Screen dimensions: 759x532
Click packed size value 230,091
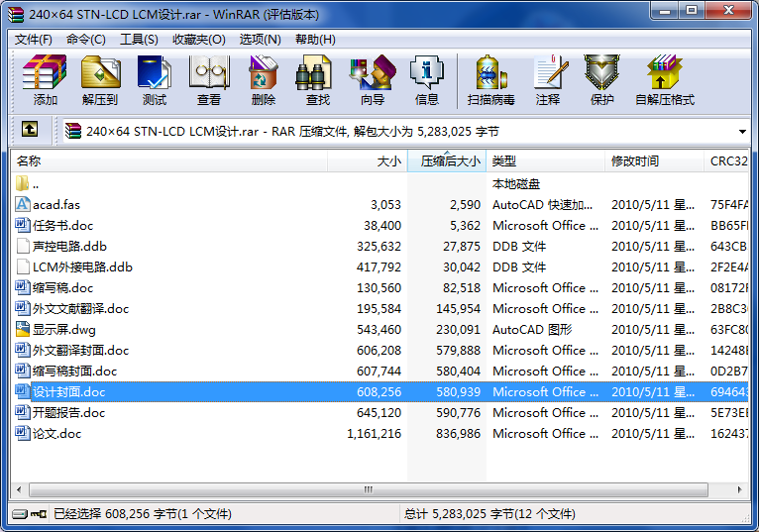pyautogui.click(x=458, y=330)
